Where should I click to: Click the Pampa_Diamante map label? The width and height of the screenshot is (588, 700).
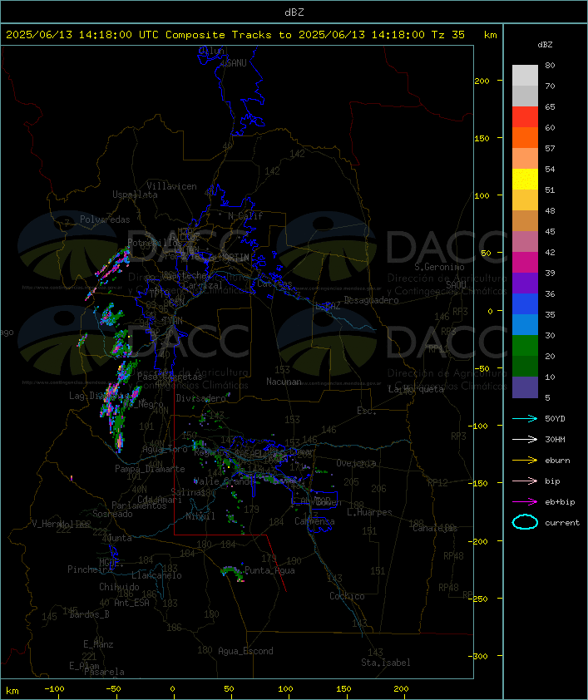tap(150, 469)
